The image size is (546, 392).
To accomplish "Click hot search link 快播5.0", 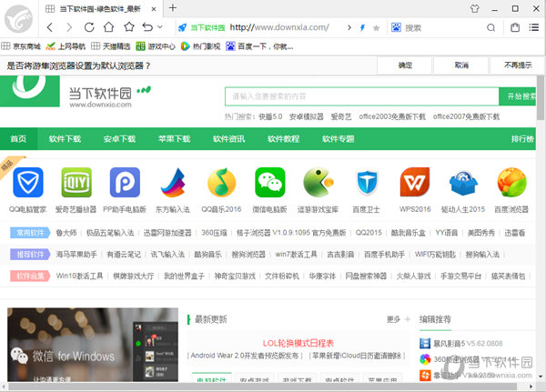I will [270, 116].
